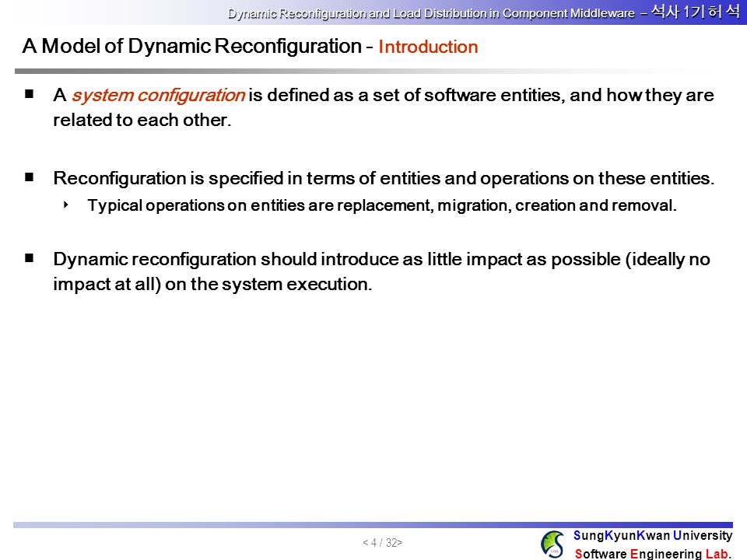Select the red 'Introduction' subtitle text

(x=428, y=47)
